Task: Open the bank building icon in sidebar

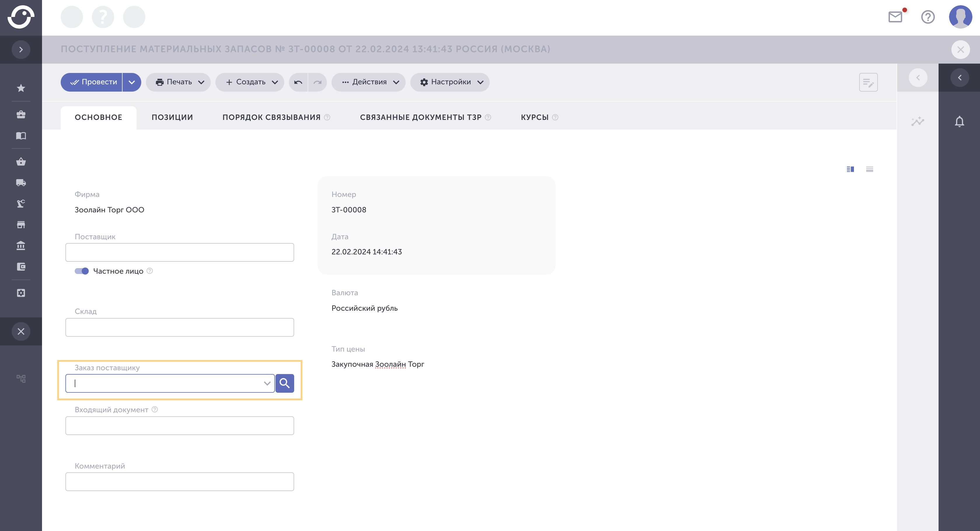Action: point(21,245)
